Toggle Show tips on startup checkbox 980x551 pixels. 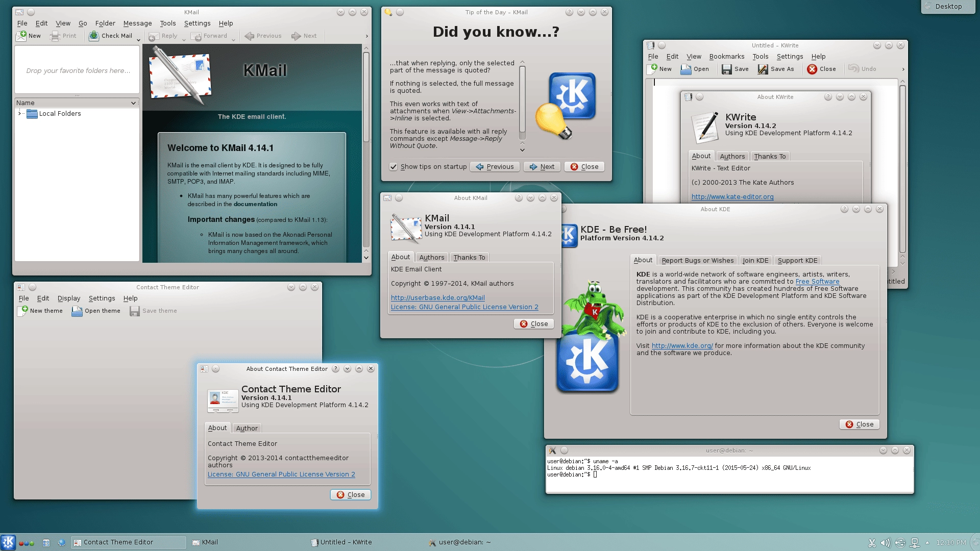click(394, 167)
